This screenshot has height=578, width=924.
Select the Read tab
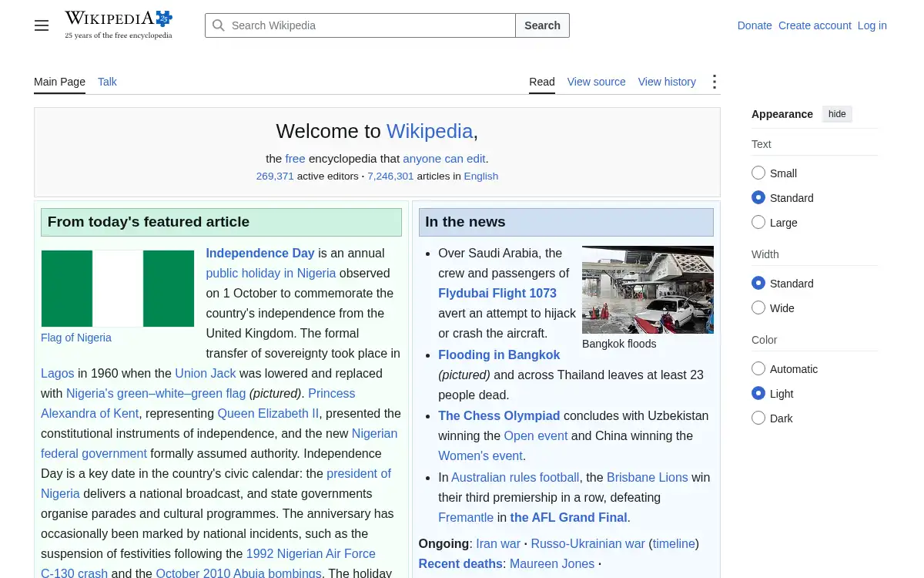point(542,82)
